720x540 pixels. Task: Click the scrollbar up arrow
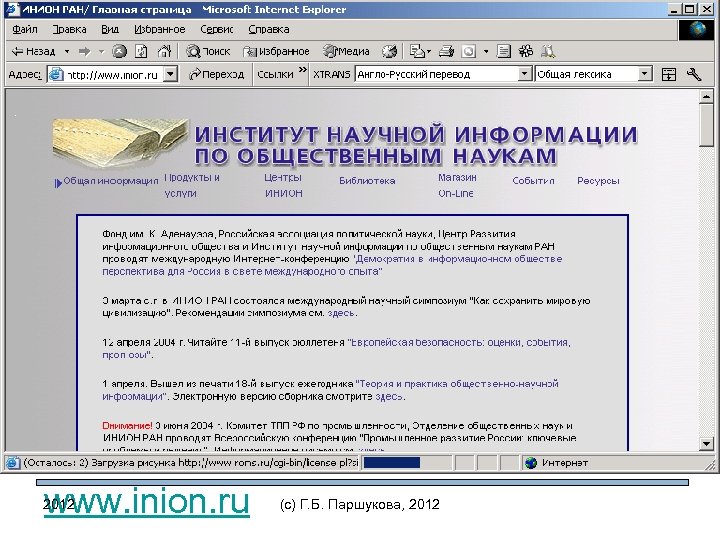pyautogui.click(x=706, y=96)
